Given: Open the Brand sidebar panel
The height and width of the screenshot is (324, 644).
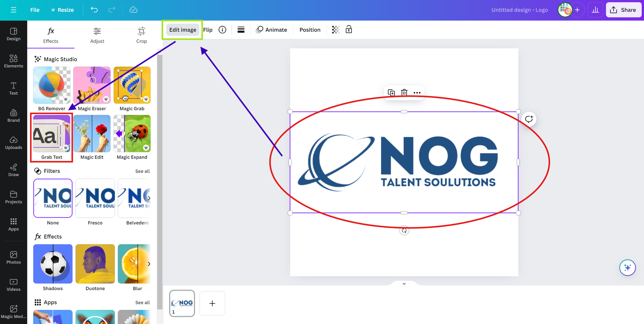Looking at the screenshot, I should (13, 116).
